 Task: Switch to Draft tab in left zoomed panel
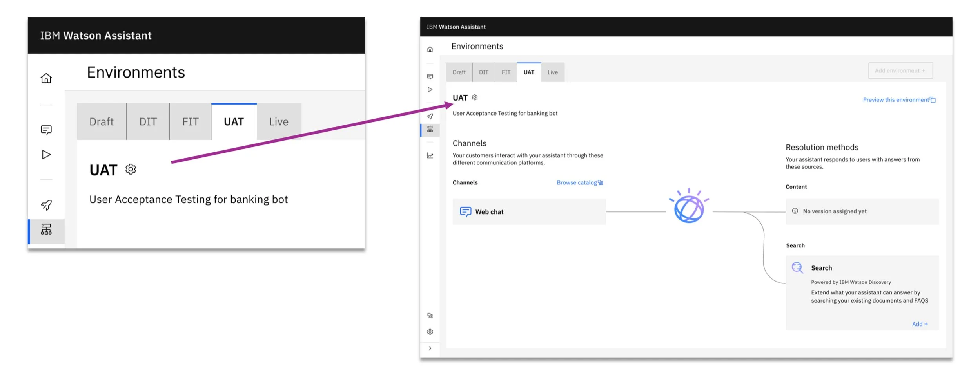102,121
